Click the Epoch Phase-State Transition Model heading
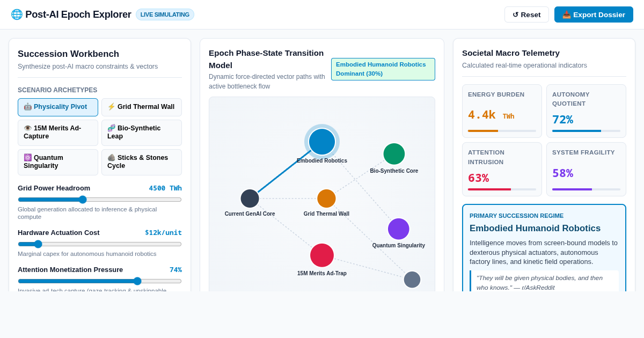This screenshot has height=338, width=644. 266,59
